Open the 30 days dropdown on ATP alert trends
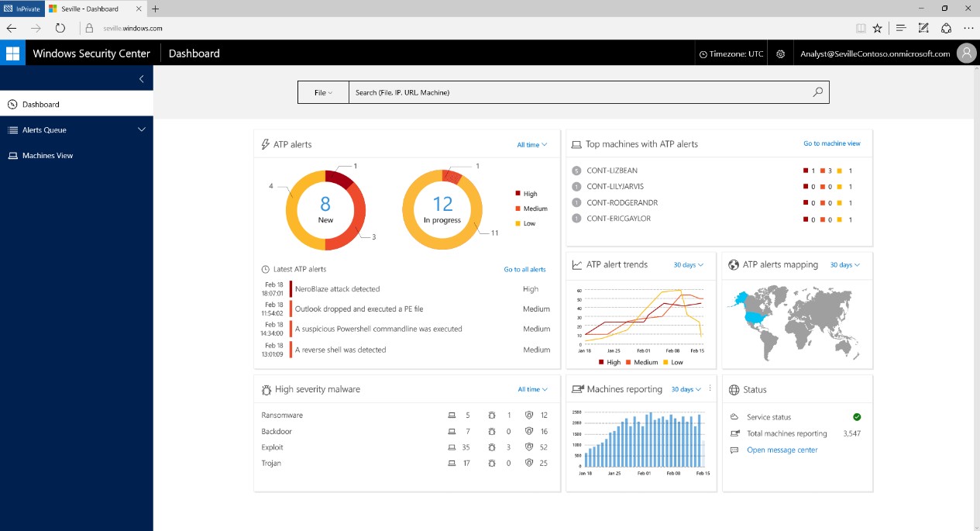 [688, 264]
